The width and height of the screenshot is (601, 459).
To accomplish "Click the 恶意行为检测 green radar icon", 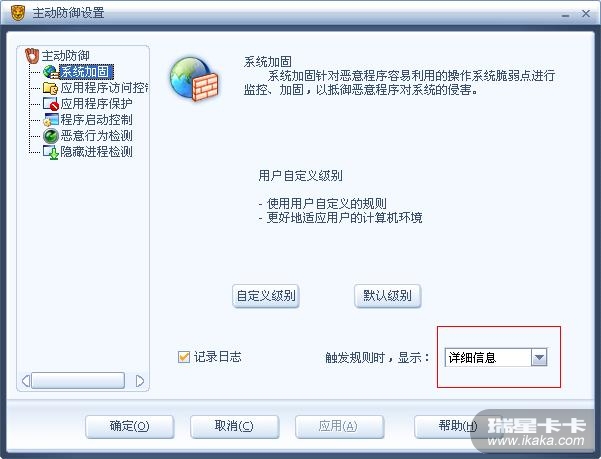I will [x=51, y=136].
